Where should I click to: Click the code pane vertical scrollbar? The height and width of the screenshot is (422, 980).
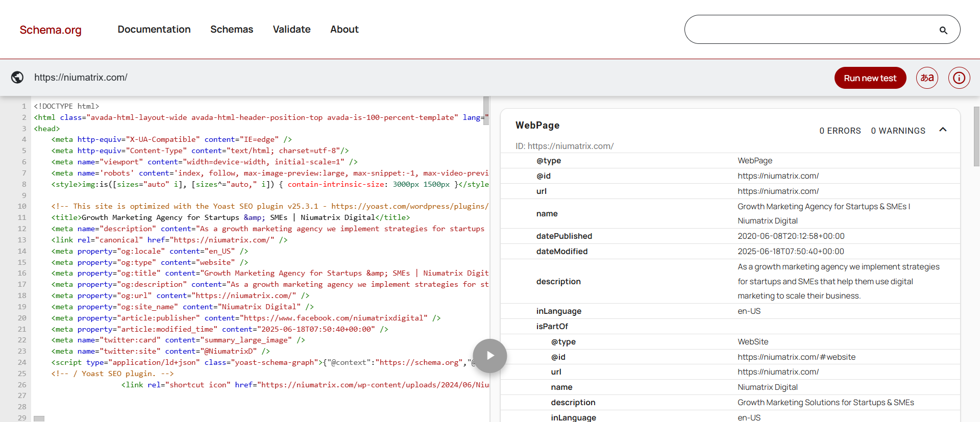[486, 110]
